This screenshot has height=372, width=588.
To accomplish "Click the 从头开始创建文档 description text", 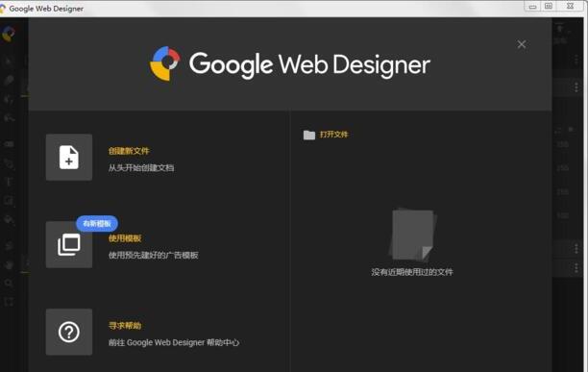I will pos(141,167).
